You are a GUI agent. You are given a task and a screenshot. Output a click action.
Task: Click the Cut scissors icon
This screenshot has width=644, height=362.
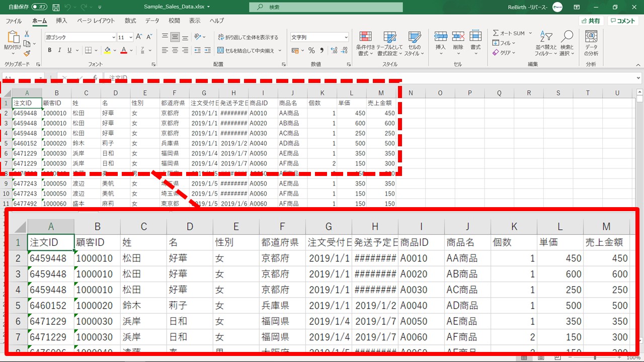pyautogui.click(x=27, y=34)
